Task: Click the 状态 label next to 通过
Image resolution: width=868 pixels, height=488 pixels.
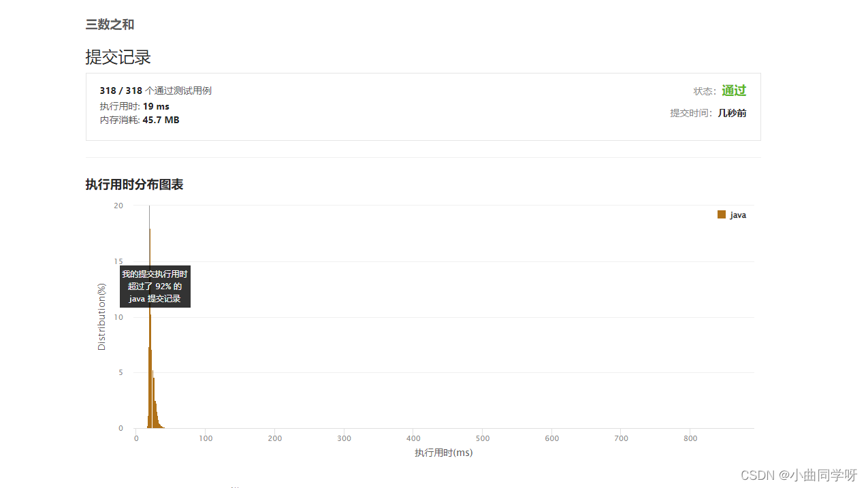Action: point(705,91)
